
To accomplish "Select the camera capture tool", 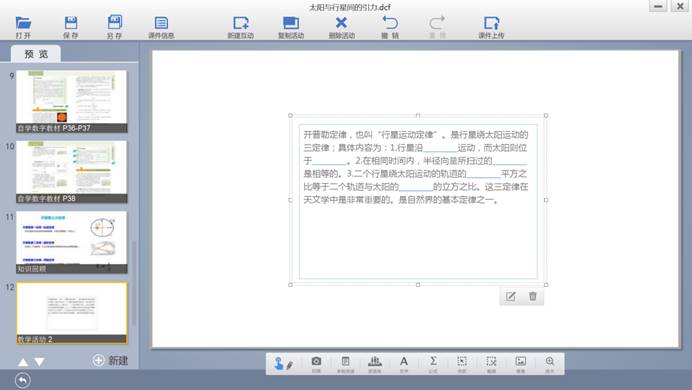I will coord(316,364).
